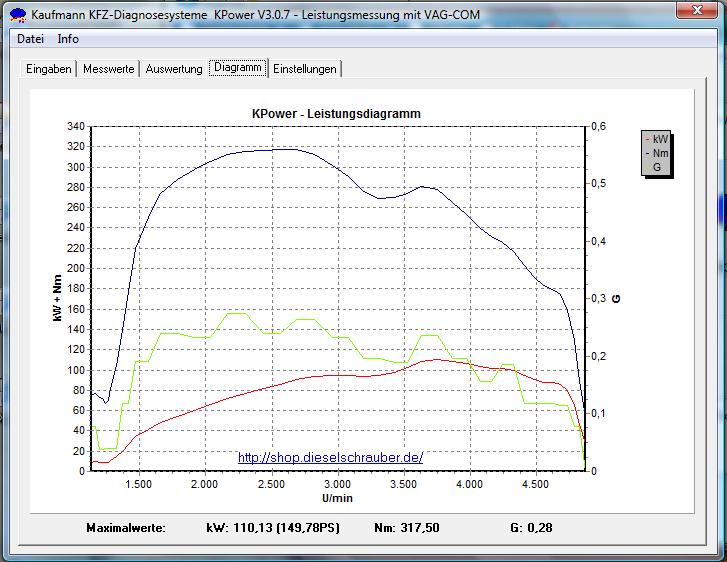Viewport: 727px width, 562px height.
Task: Click the chart title KPower - Leistungsdiagramm
Action: pyautogui.click(x=336, y=114)
